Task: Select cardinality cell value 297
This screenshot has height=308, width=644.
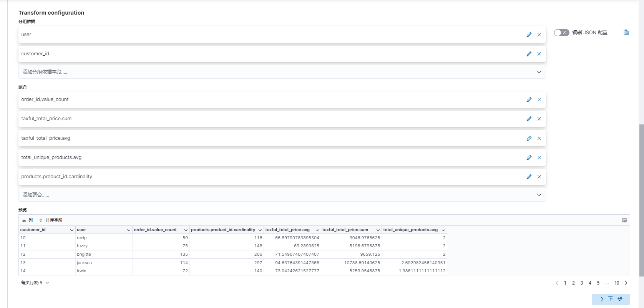Action: tap(227, 263)
